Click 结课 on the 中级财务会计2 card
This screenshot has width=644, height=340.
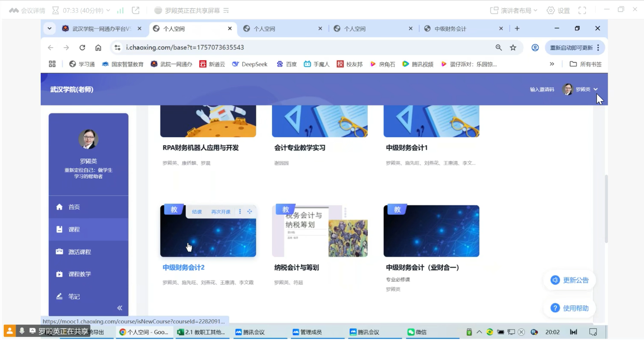click(x=197, y=212)
